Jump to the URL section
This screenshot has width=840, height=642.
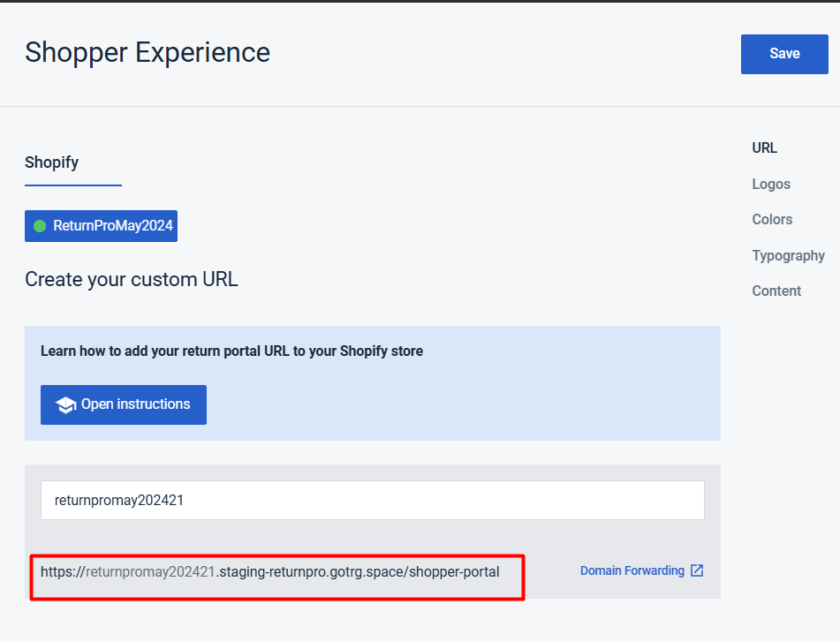pos(764,148)
